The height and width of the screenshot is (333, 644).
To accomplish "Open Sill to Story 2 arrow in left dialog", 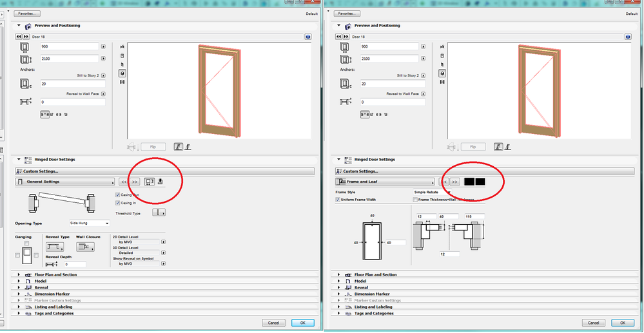I will (x=103, y=75).
